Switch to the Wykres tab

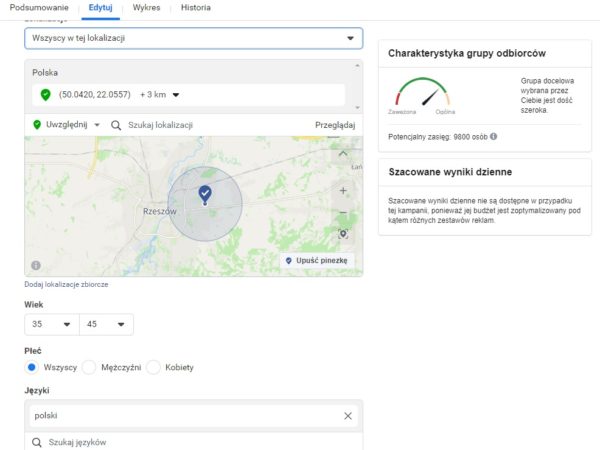click(x=146, y=8)
